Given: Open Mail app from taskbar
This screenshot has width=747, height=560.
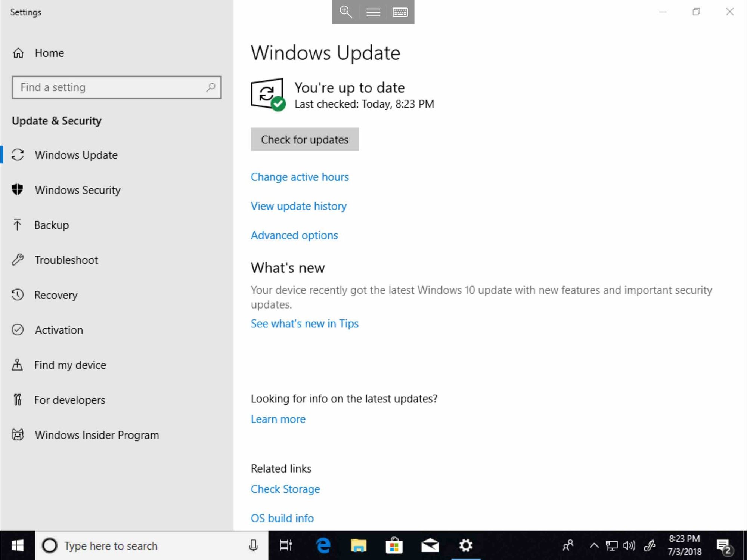Looking at the screenshot, I should [x=430, y=546].
